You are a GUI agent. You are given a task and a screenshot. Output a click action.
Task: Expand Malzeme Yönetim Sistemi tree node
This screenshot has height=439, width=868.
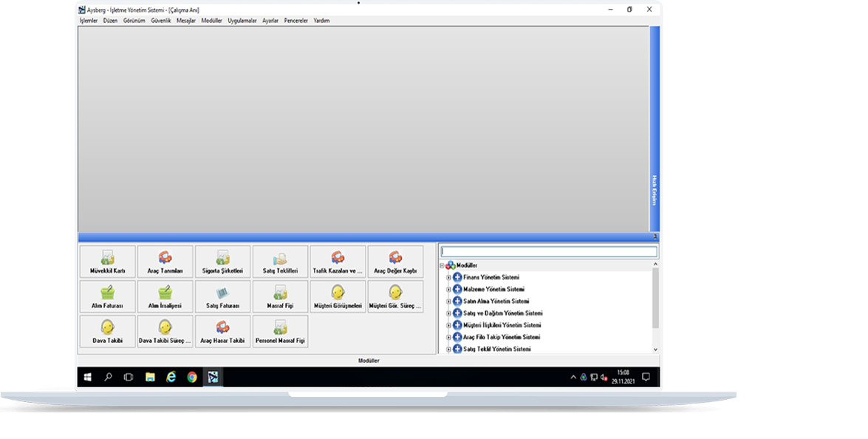[448, 290]
